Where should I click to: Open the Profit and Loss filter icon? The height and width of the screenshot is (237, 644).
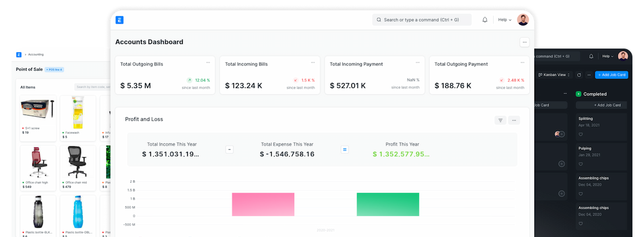point(501,120)
